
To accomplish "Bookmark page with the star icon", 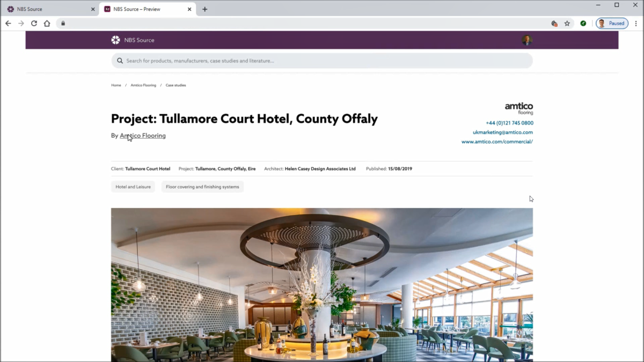I will (x=567, y=24).
